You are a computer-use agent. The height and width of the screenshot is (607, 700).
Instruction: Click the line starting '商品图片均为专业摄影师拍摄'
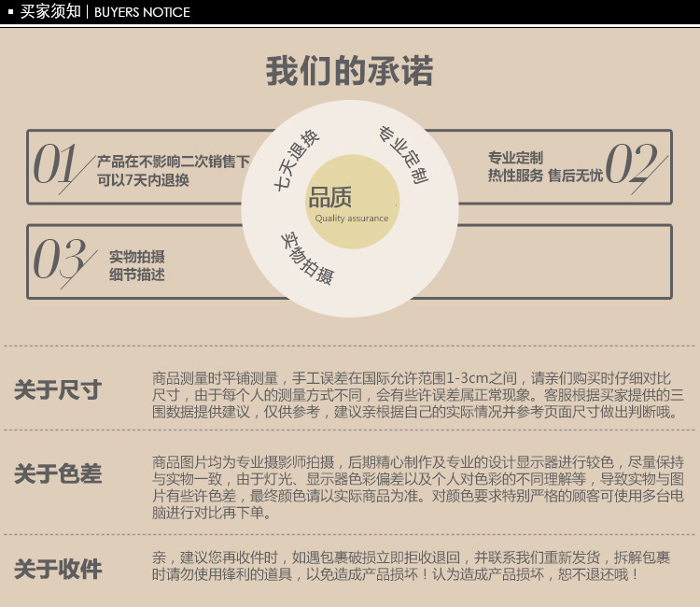coord(418,462)
